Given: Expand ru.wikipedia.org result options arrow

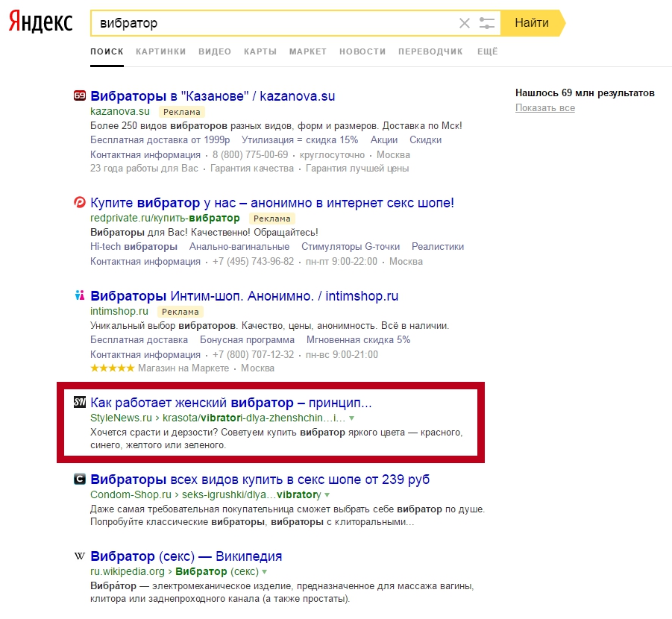Looking at the screenshot, I should coord(265,572).
